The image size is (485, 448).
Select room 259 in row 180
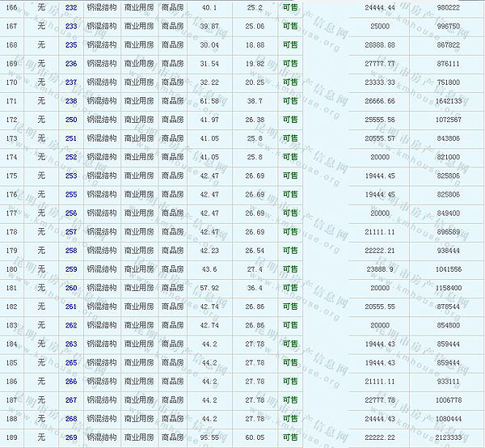71,269
